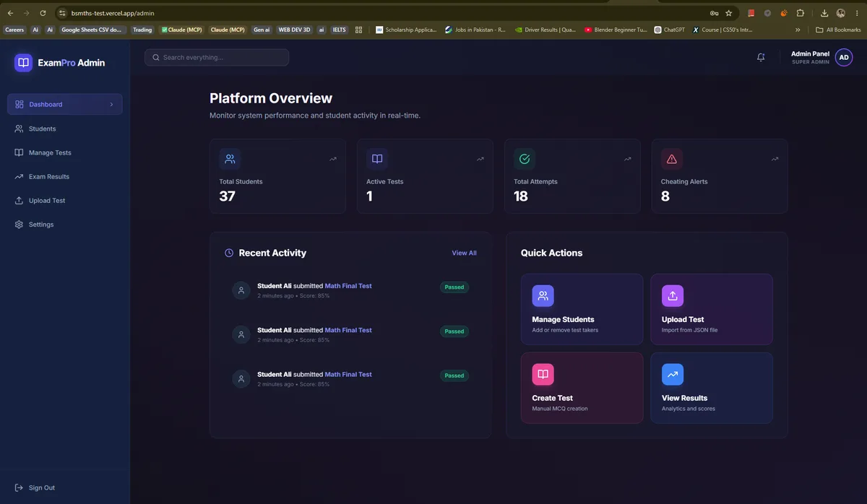Click the Platform Overview heading
Viewport: 867px width, 504px height.
click(x=271, y=98)
